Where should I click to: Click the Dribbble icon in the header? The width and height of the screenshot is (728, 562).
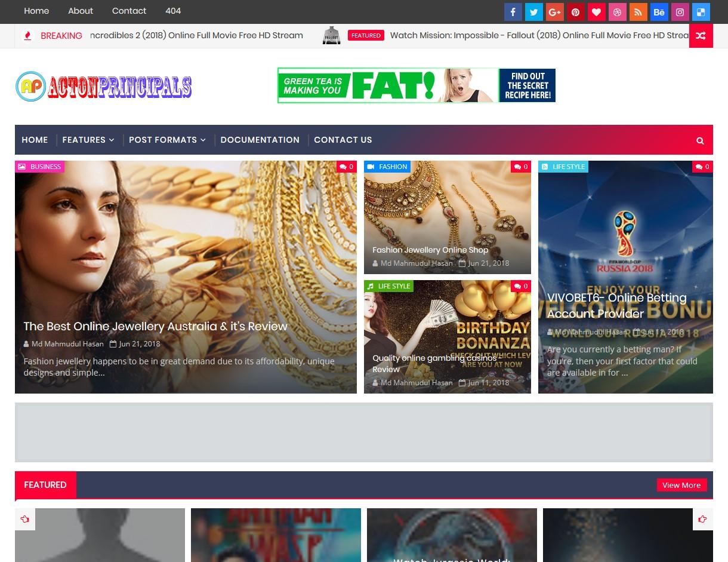click(x=617, y=12)
